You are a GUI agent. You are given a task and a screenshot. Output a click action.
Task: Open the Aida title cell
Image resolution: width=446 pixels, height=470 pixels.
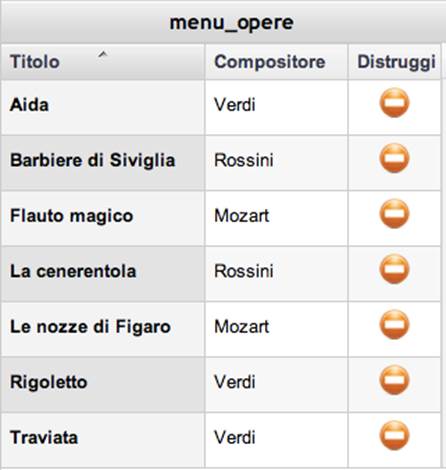pyautogui.click(x=103, y=107)
